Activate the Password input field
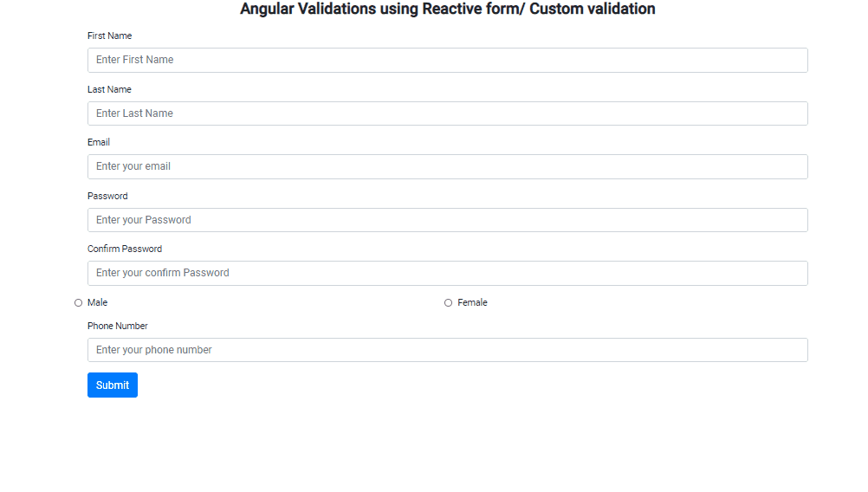The height and width of the screenshot is (492, 868). [447, 220]
